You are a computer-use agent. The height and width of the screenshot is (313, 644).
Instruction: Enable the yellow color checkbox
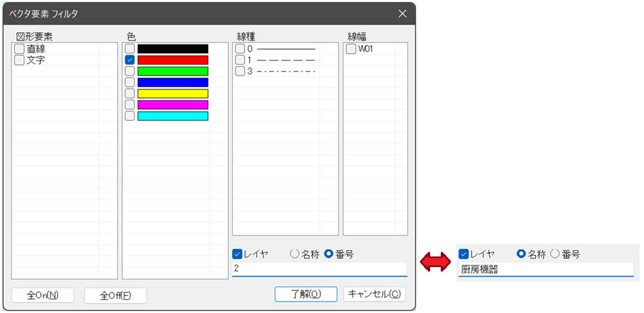[x=130, y=94]
